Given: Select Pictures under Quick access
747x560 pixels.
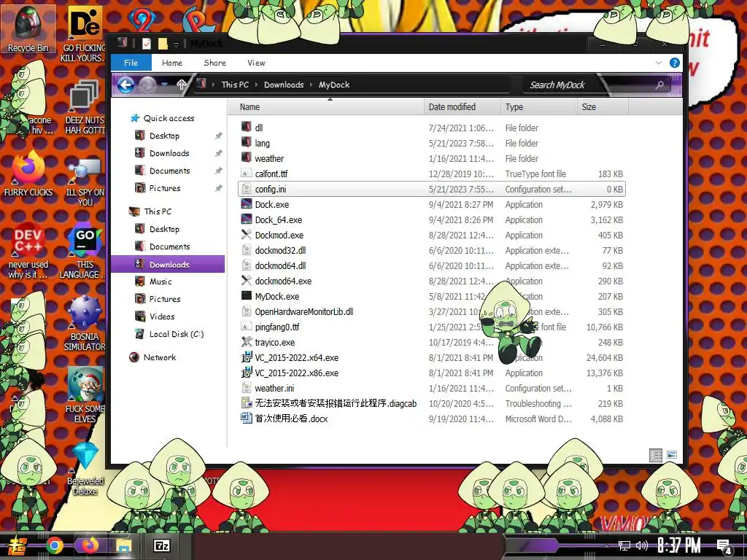Looking at the screenshot, I should 164,188.
